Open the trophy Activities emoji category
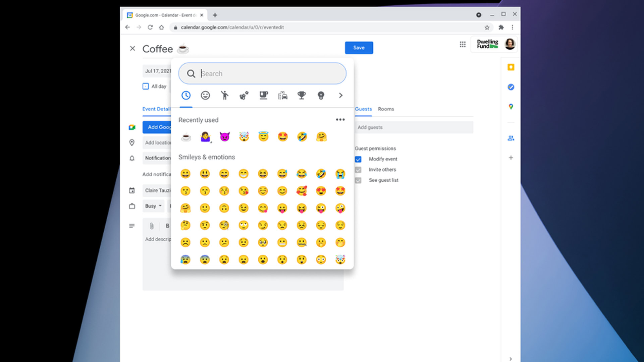 point(302,96)
